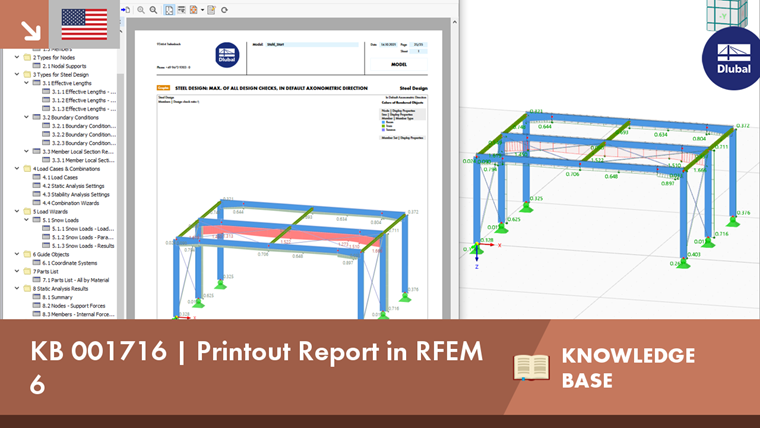The width and height of the screenshot is (760, 428).
Task: Open the dropdown arrow beside orange page icon
Action: point(203,10)
